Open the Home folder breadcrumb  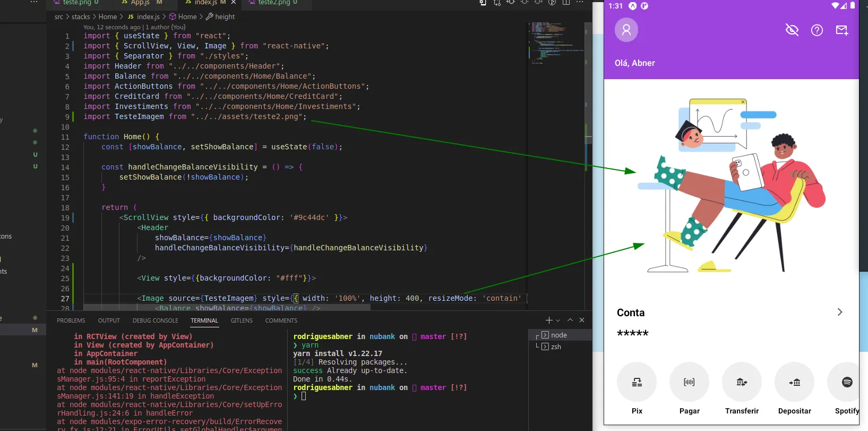[108, 17]
